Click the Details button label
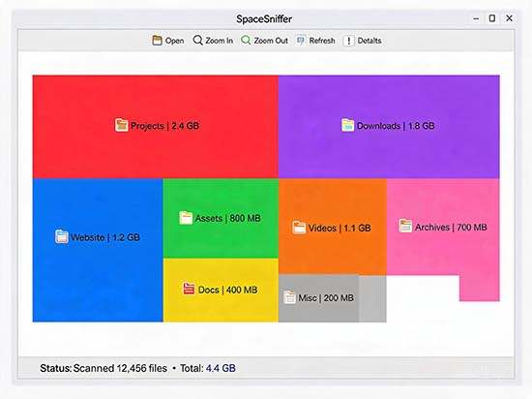532x399 pixels. click(x=369, y=41)
